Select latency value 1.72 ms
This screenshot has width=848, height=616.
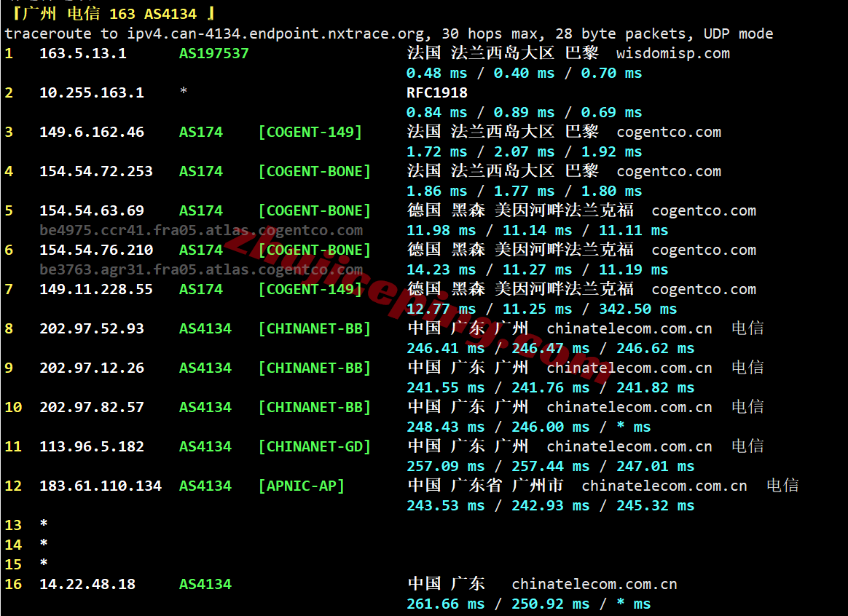[437, 152]
